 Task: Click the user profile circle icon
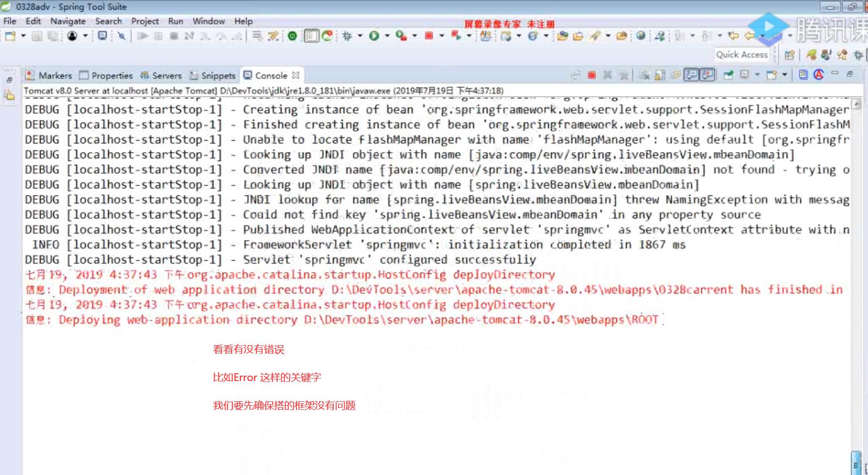pos(72,36)
